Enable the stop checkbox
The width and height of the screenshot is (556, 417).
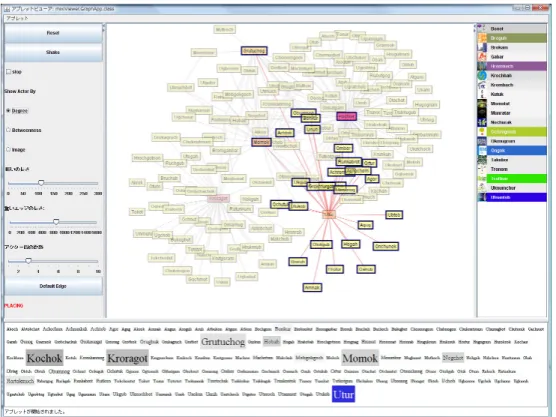coord(9,72)
